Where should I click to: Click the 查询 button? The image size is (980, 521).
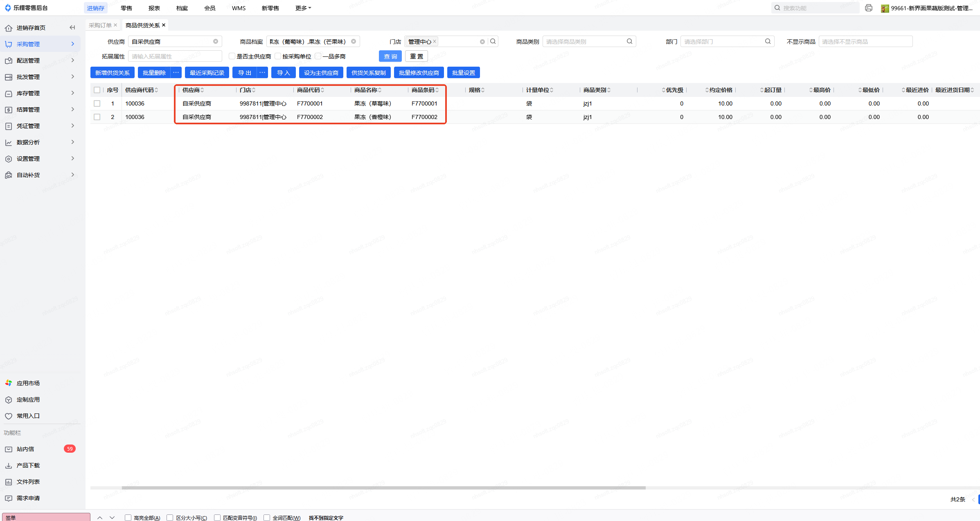tap(390, 56)
